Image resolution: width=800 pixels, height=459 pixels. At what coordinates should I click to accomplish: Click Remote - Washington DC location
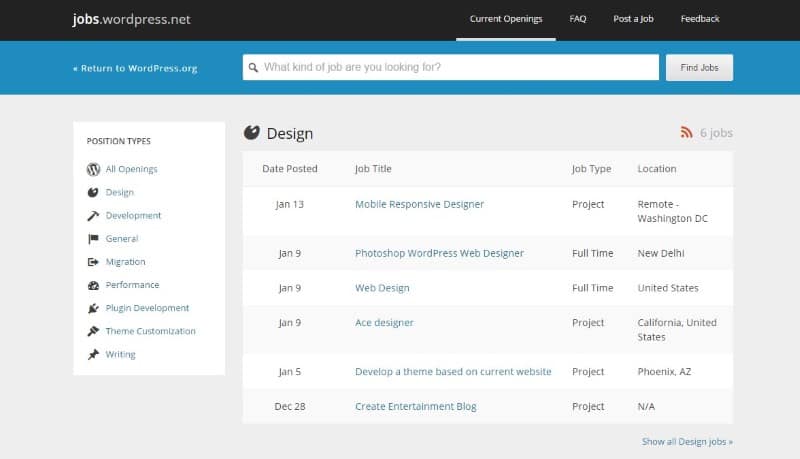pyautogui.click(x=672, y=211)
